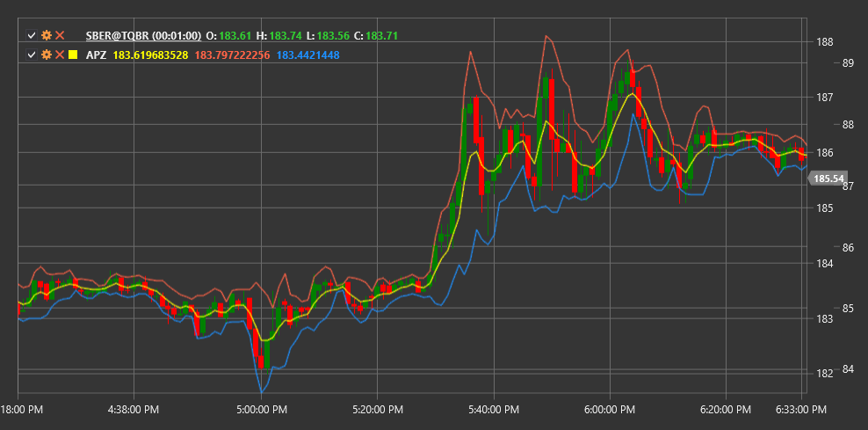Click the SBER@TQBR (00:01:00) title link

pos(143,36)
